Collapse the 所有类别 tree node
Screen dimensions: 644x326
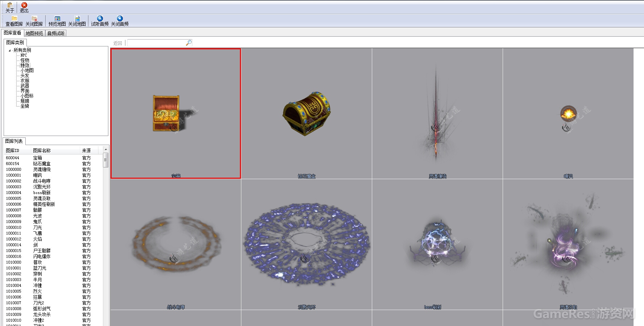10,50
